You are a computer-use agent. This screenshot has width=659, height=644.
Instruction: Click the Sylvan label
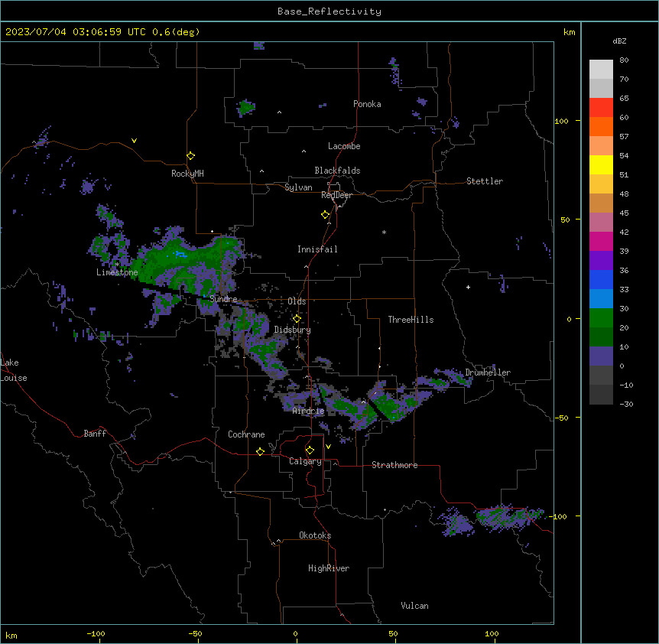pos(298,187)
